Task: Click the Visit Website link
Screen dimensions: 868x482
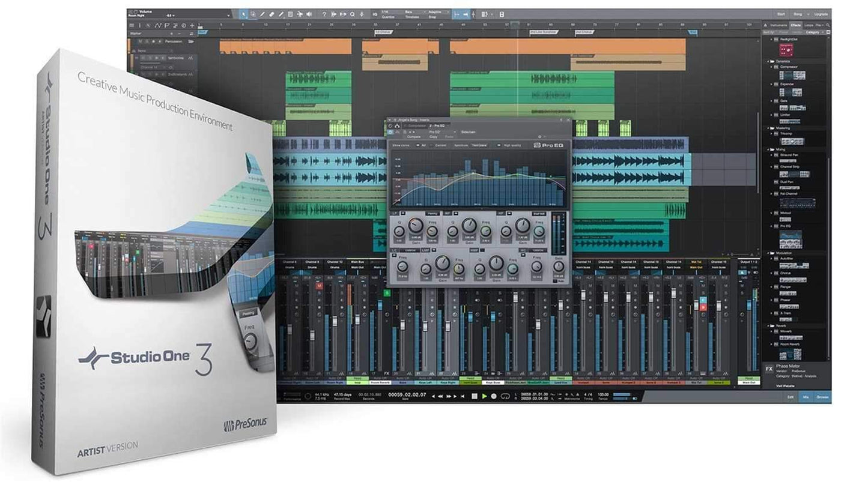Action: coord(785,386)
